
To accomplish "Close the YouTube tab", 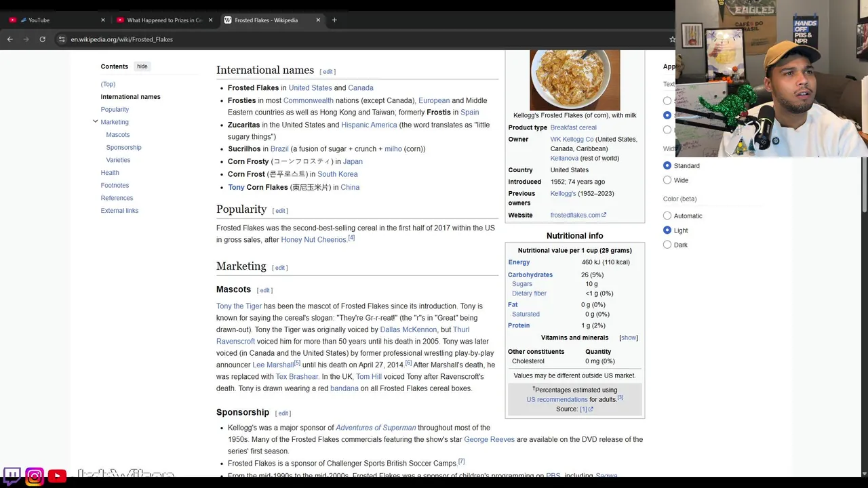I will (x=103, y=20).
